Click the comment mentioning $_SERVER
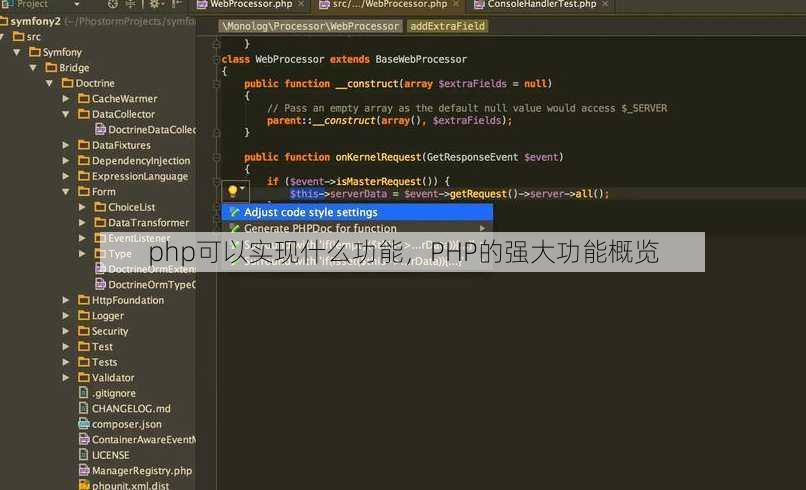806x490 pixels. click(x=467, y=108)
